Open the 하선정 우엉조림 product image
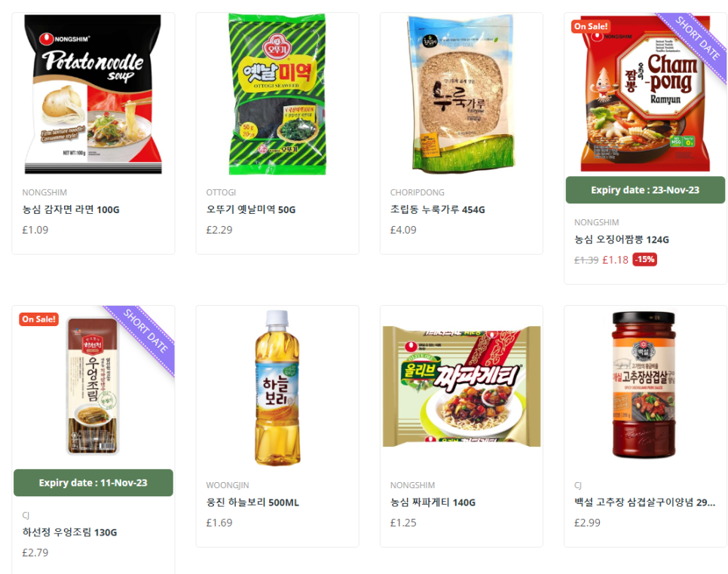728x574 pixels. point(93,386)
